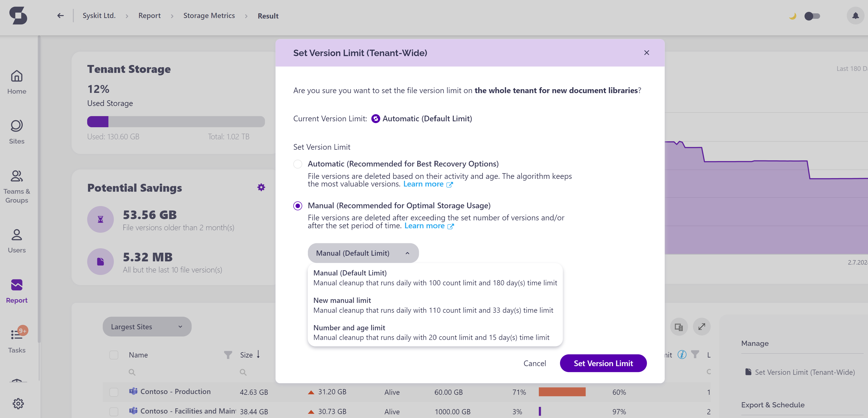868x418 pixels.
Task: Go back with the left arrow icon
Action: coord(60,16)
